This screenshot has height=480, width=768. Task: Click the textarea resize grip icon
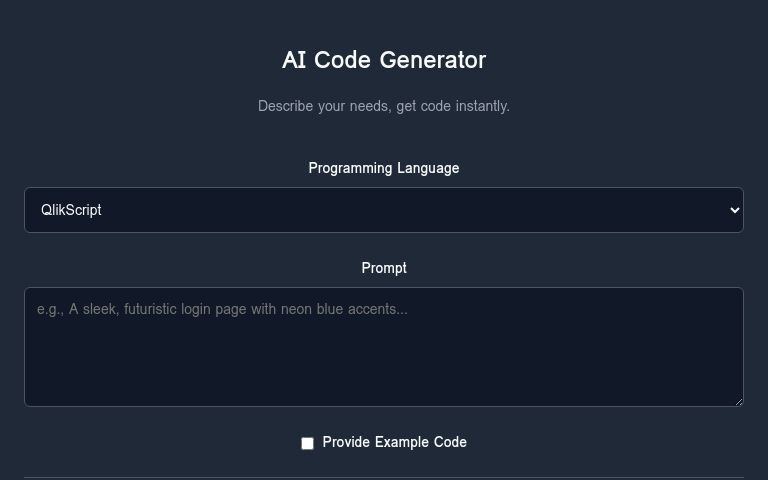739,402
